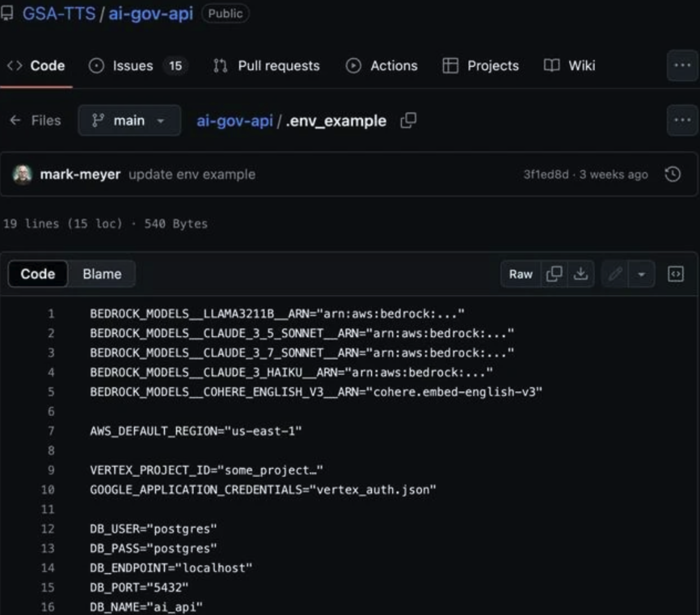Screen dimensions: 700x615
Task: Open the Wiki tab
Action: (x=569, y=66)
